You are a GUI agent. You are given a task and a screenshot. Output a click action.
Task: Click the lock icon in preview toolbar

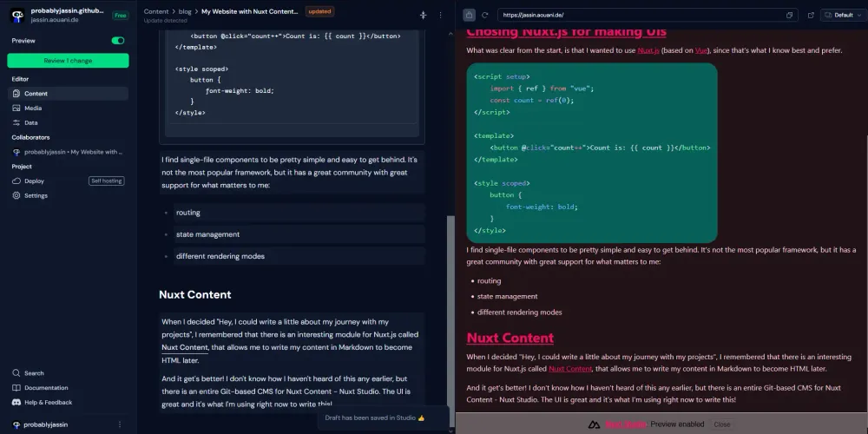(469, 15)
